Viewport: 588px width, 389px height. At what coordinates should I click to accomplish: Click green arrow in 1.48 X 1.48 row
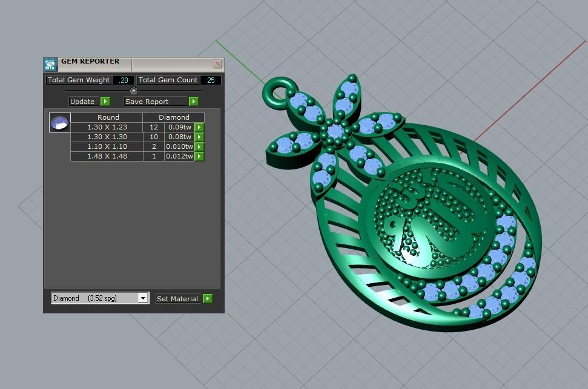pos(199,157)
